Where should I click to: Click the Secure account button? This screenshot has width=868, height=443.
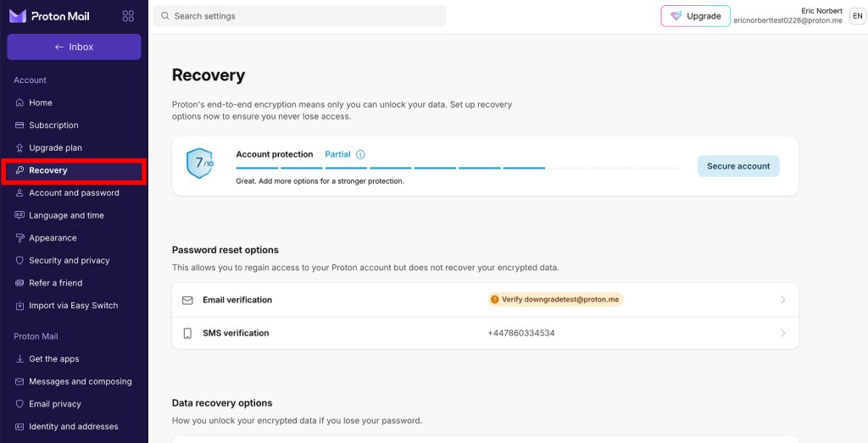tap(738, 166)
